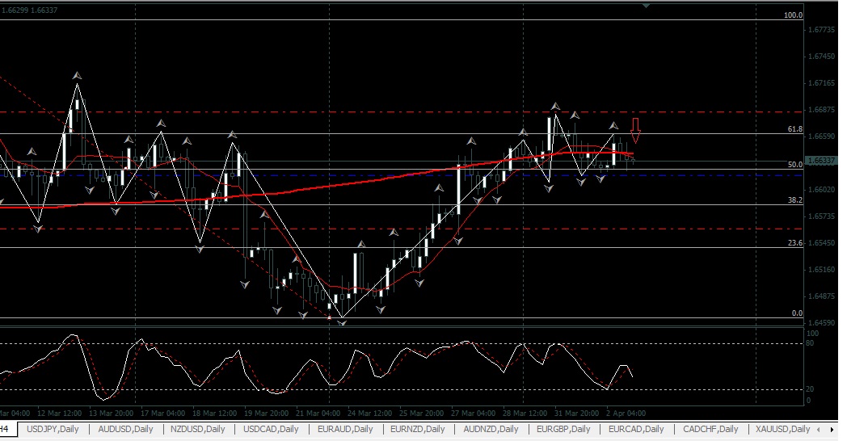Click the 21 Mar 04:00 time label

click(318, 414)
